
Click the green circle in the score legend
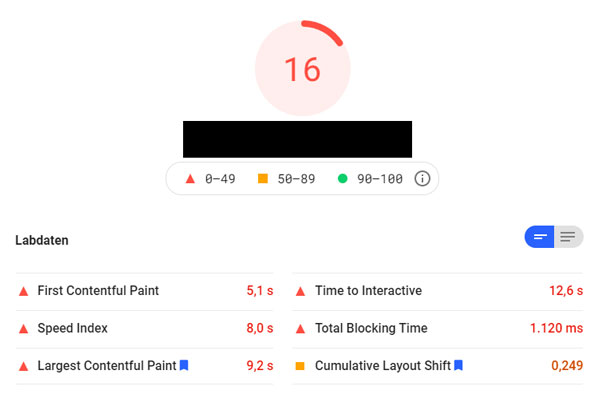pyautogui.click(x=342, y=179)
